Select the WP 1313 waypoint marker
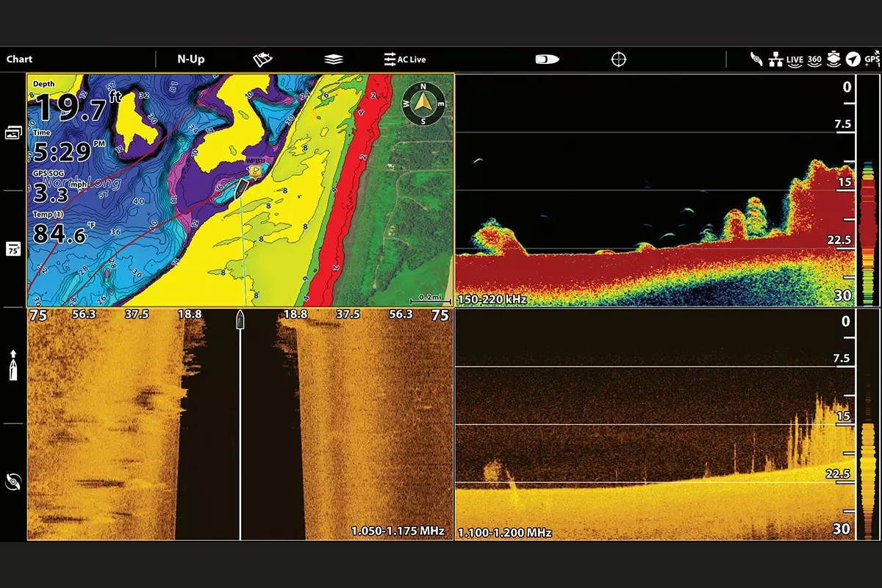The image size is (882, 588). point(255,169)
